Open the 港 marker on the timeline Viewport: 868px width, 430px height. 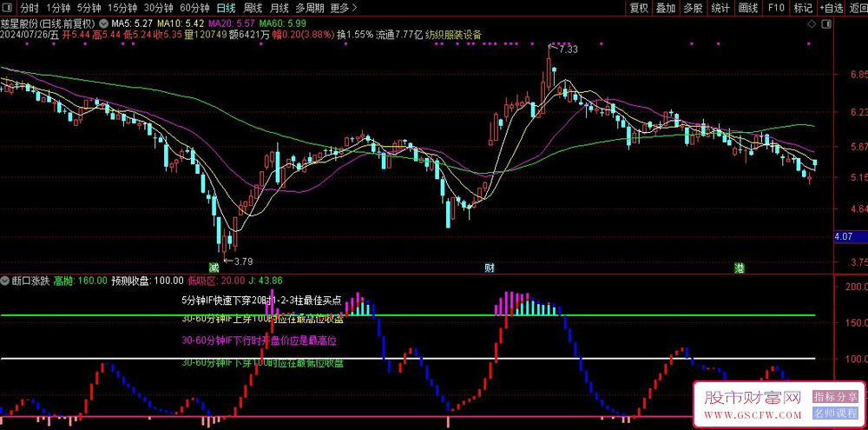point(739,268)
